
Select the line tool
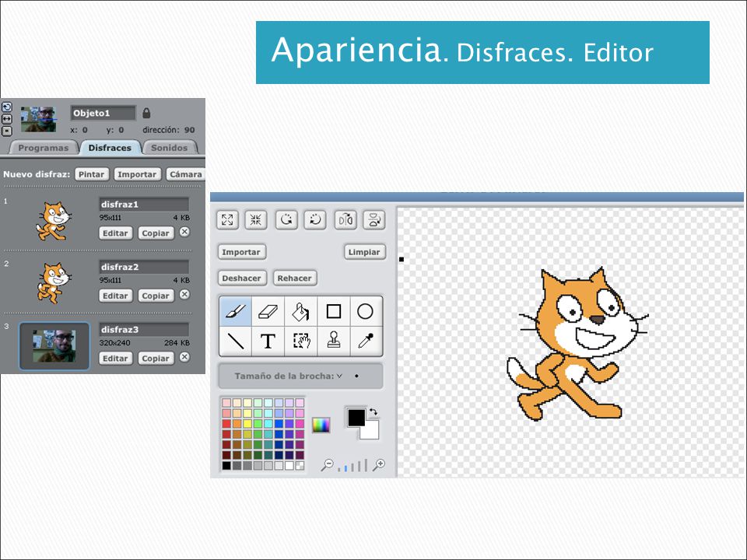tap(236, 341)
